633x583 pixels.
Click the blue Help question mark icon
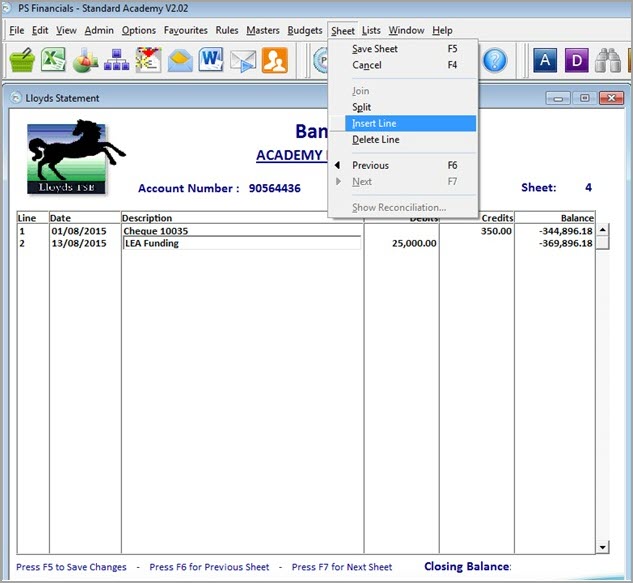pyautogui.click(x=495, y=61)
